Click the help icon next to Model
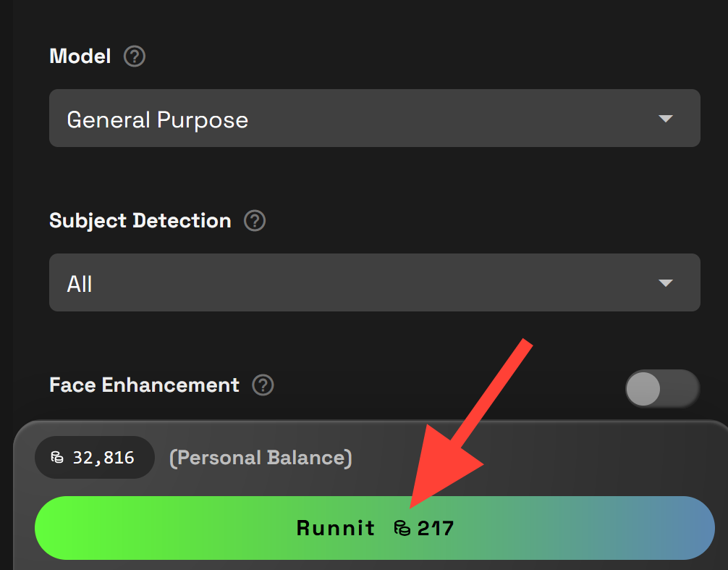 [135, 56]
